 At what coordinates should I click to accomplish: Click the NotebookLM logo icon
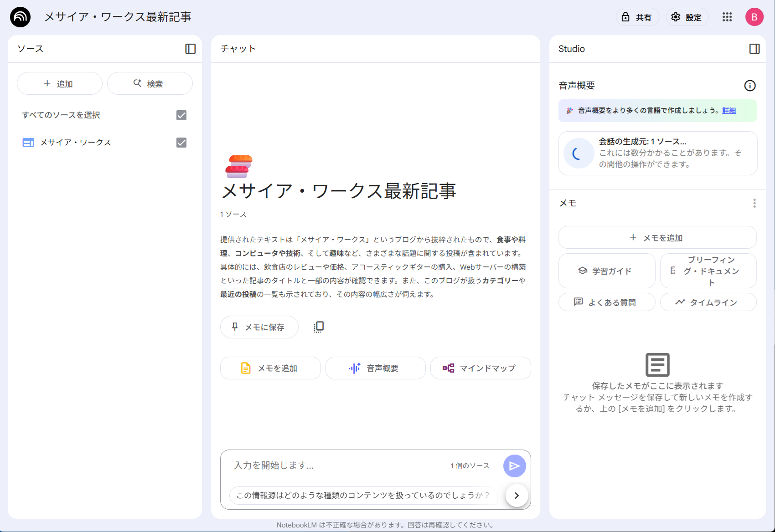20,17
